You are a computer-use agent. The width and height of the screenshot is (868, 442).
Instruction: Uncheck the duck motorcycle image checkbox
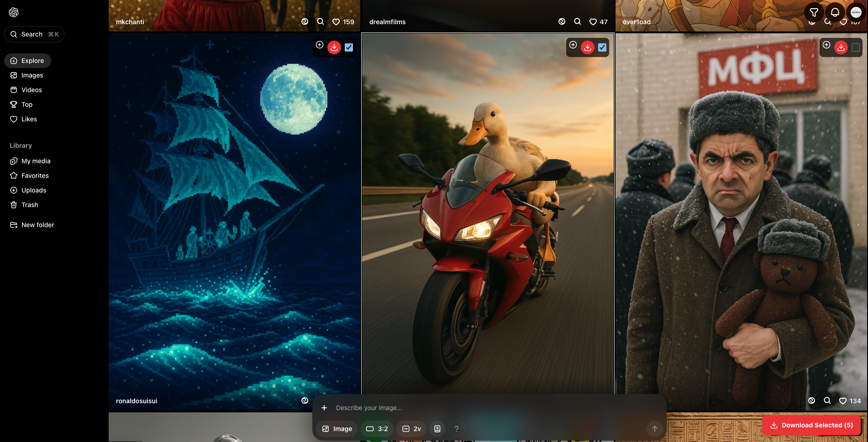[602, 47]
